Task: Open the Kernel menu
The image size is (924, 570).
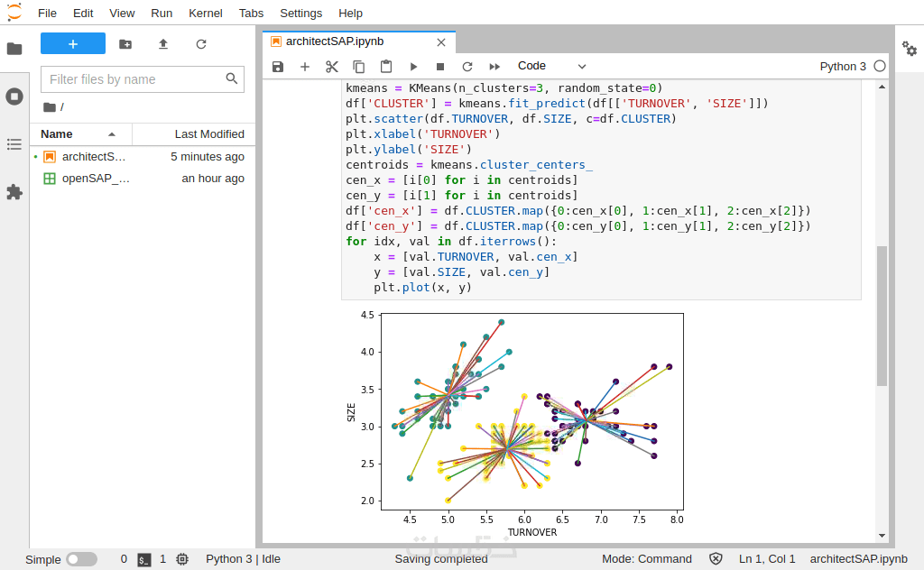Action: click(205, 13)
